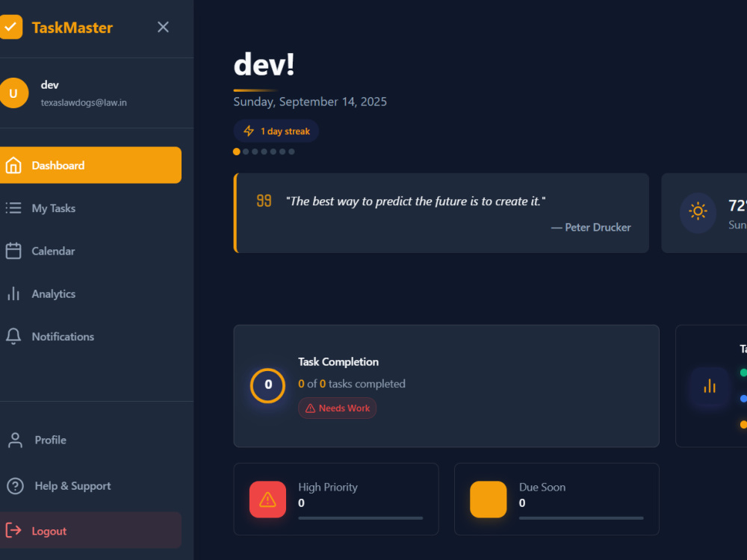The width and height of the screenshot is (747, 560).
Task: Click the lightning bolt streak icon
Action: pos(249,131)
